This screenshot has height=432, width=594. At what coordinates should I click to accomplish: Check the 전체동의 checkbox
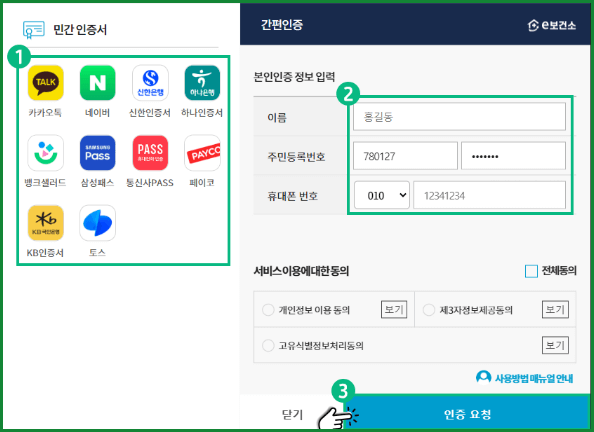pos(531,271)
